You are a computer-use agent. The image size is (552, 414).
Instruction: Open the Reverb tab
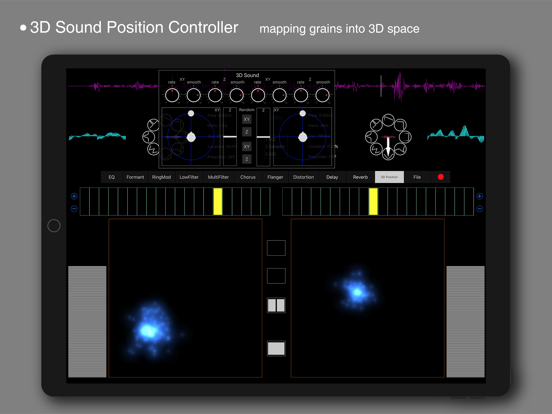[360, 177]
